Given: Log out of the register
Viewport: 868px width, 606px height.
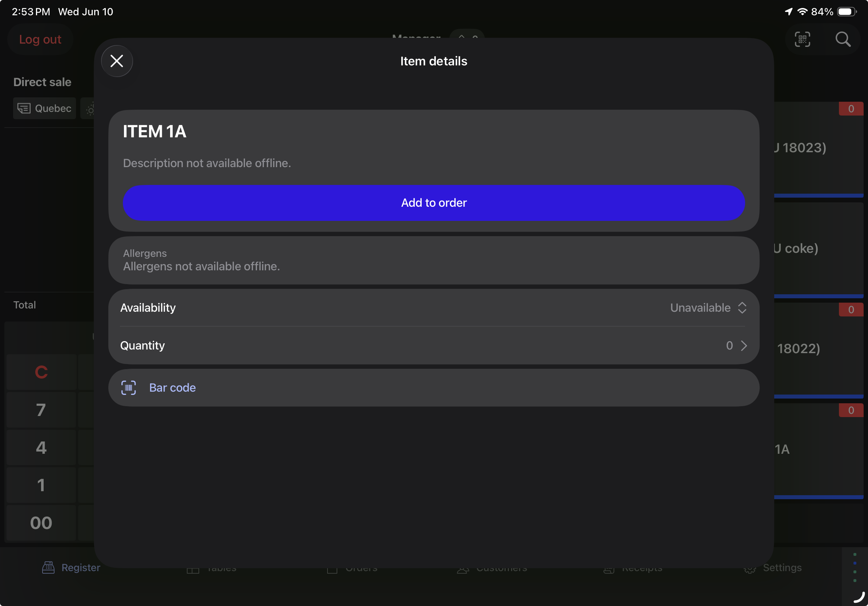Looking at the screenshot, I should (x=40, y=39).
